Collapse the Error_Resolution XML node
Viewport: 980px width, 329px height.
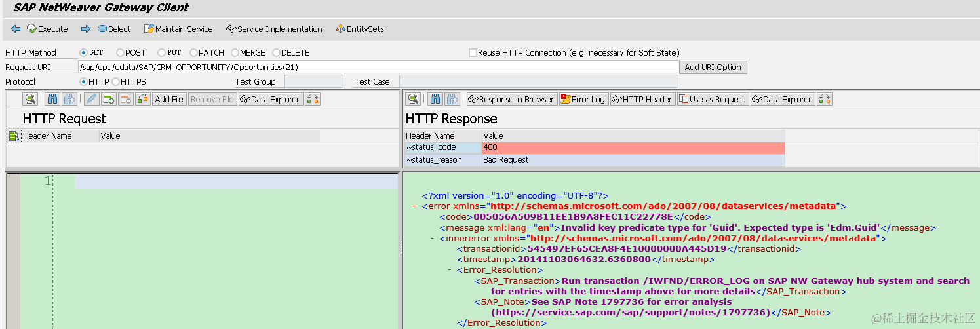450,269
